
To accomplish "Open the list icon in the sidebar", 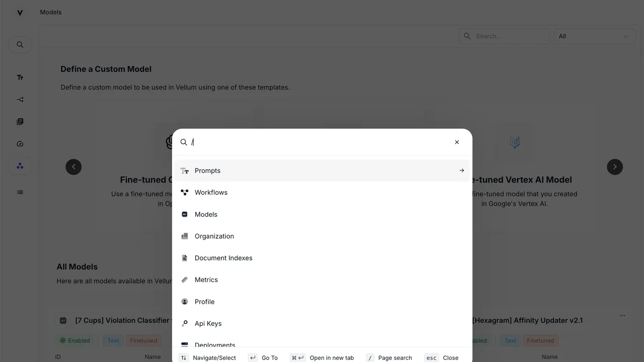I will pyautogui.click(x=20, y=192).
